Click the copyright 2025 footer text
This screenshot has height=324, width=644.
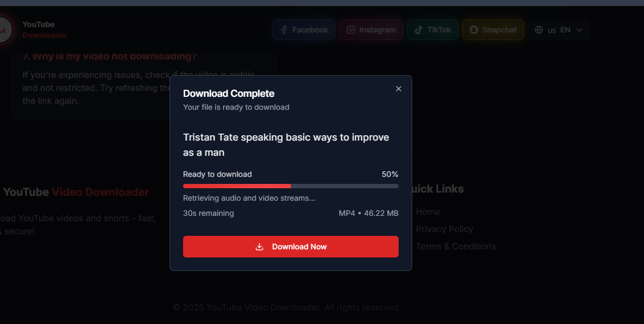(287, 308)
